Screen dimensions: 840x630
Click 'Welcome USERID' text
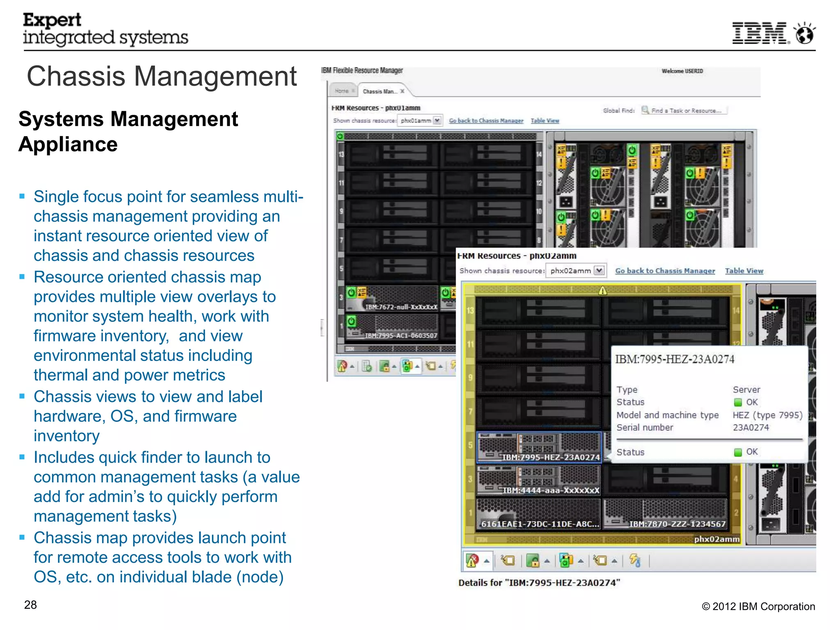(x=682, y=71)
